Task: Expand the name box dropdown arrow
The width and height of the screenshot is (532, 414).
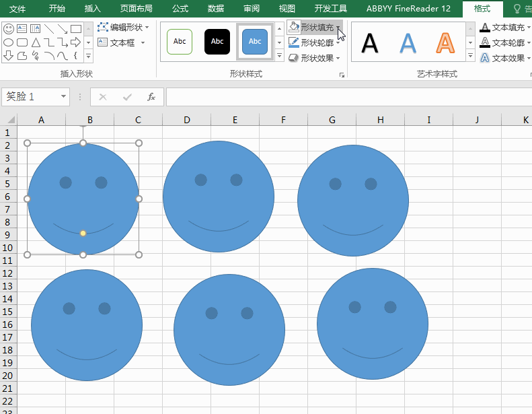Action: click(63, 96)
